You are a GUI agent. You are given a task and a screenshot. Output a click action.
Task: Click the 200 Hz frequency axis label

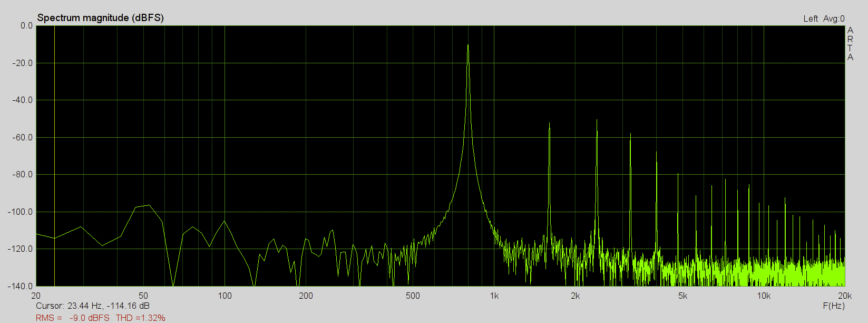click(x=306, y=296)
